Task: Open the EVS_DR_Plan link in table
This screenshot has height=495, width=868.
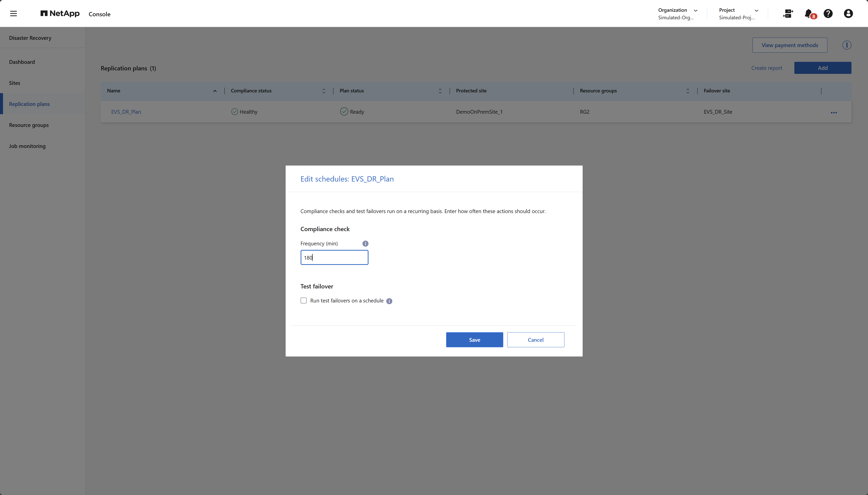Action: [126, 112]
